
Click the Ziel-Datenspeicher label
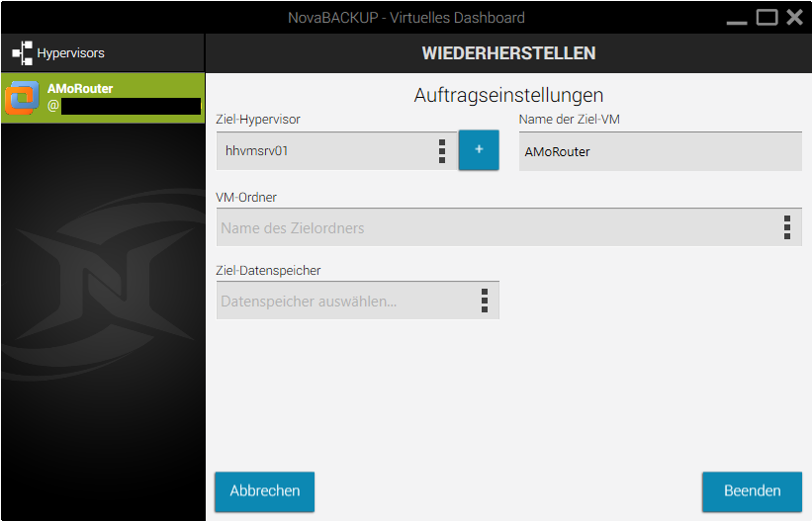click(x=268, y=270)
